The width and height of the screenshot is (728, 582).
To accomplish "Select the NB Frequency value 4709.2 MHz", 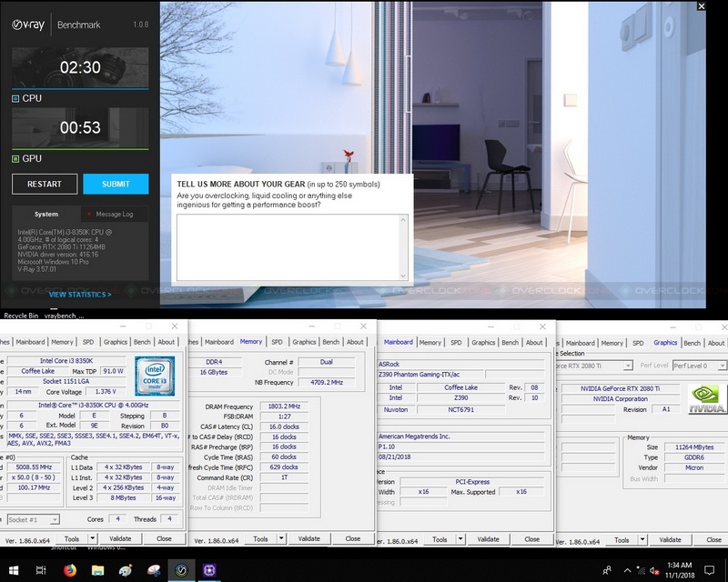I will pyautogui.click(x=328, y=383).
